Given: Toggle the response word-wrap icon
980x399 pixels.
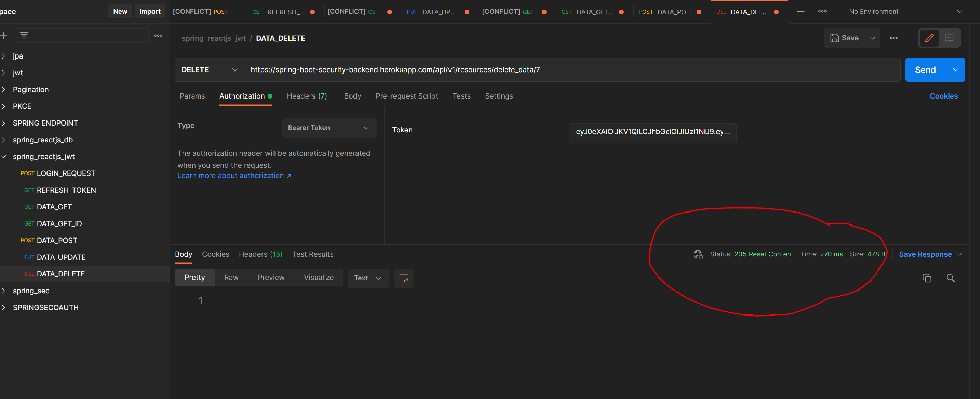Looking at the screenshot, I should pyautogui.click(x=403, y=278).
